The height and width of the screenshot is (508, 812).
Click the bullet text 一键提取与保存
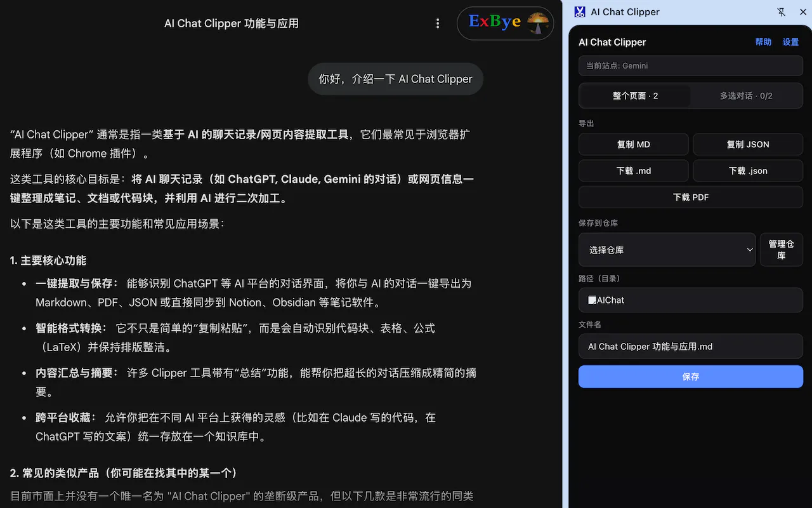click(77, 283)
